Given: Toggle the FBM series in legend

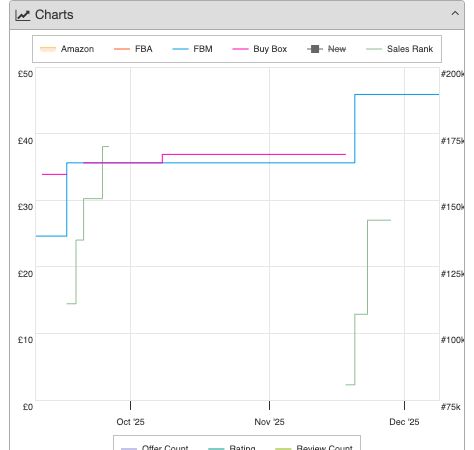Looking at the screenshot, I should 192,49.
